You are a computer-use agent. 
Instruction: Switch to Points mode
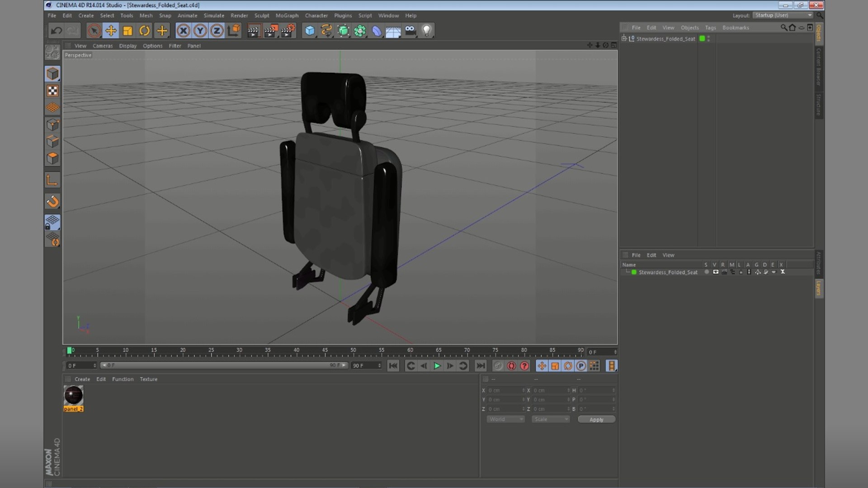click(52, 125)
